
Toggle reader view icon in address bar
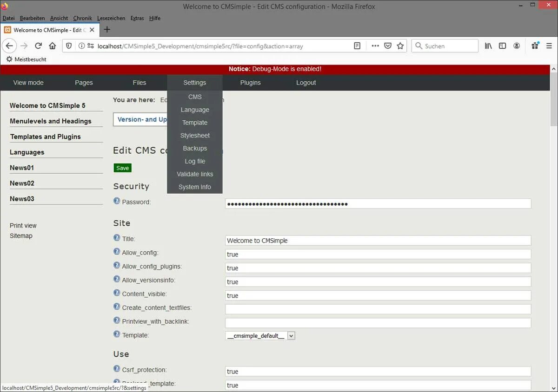point(357,46)
